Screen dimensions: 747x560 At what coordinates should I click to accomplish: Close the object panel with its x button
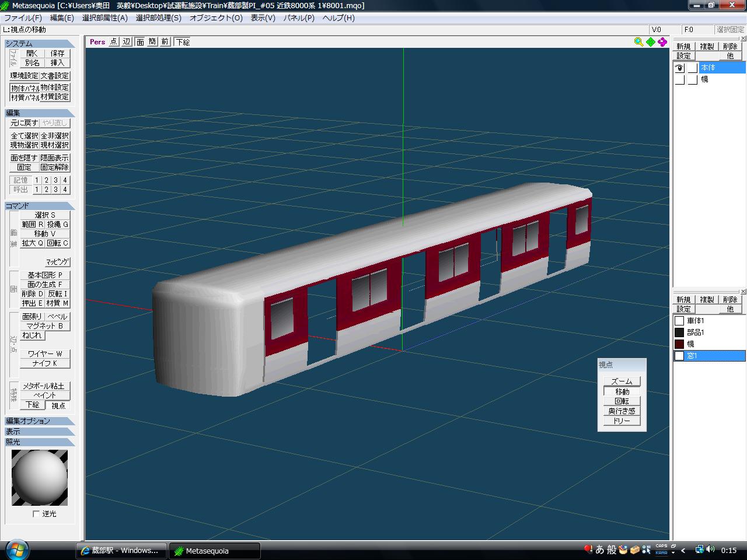click(743, 38)
